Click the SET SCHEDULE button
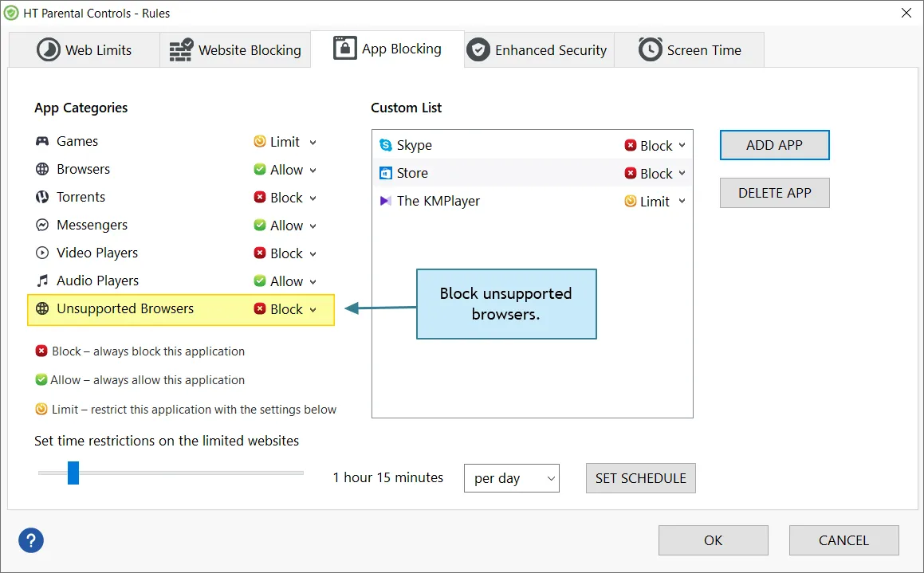This screenshot has width=924, height=573. (640, 478)
